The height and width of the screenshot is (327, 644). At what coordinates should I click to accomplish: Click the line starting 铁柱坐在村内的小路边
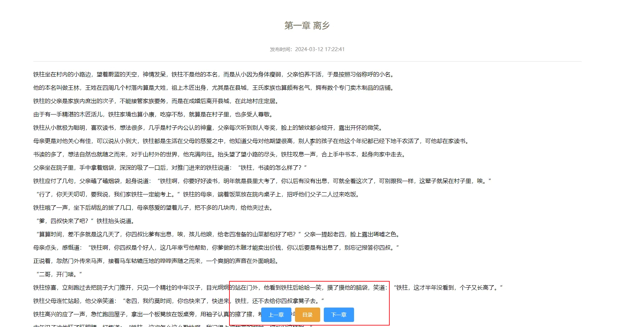(215, 75)
